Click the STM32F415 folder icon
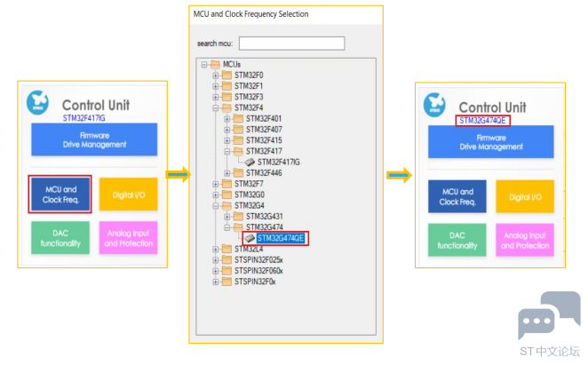This screenshot has width=588, height=365. click(x=239, y=140)
